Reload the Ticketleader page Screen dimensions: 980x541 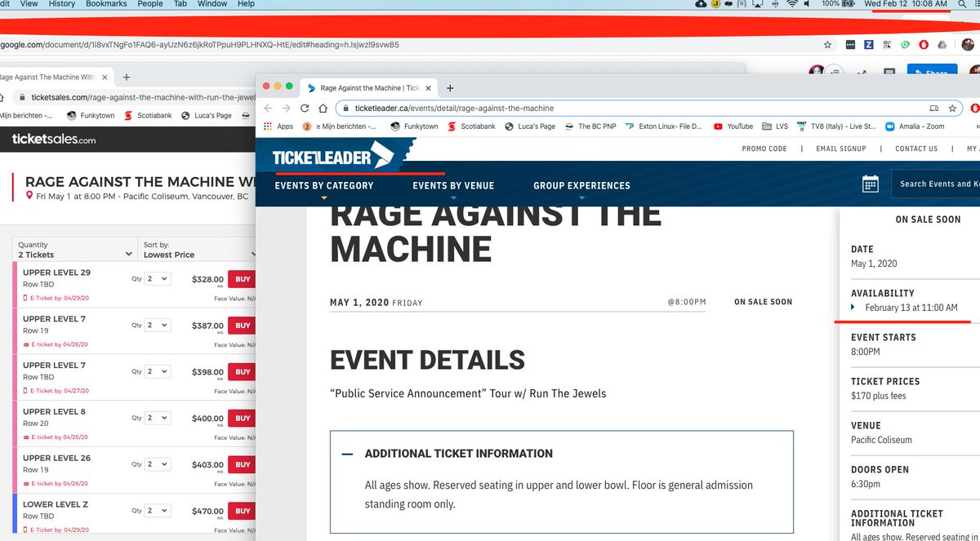pyautogui.click(x=305, y=108)
